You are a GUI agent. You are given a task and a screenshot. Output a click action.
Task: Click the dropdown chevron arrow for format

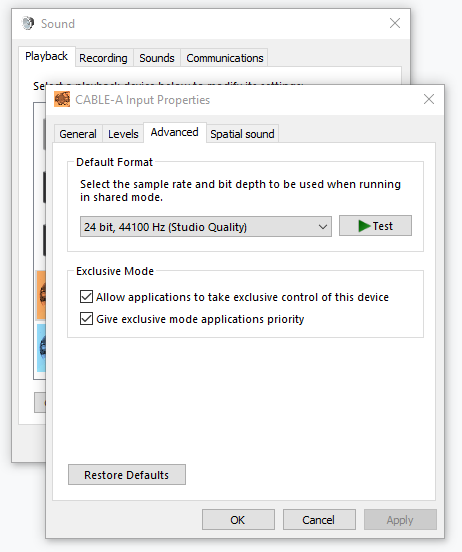tap(323, 227)
